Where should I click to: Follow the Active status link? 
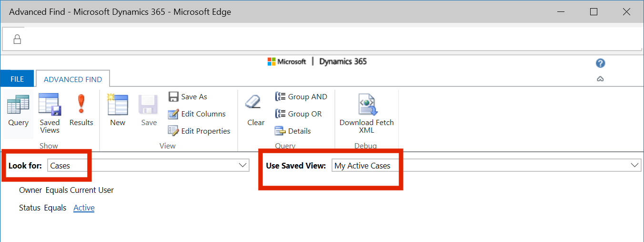84,208
